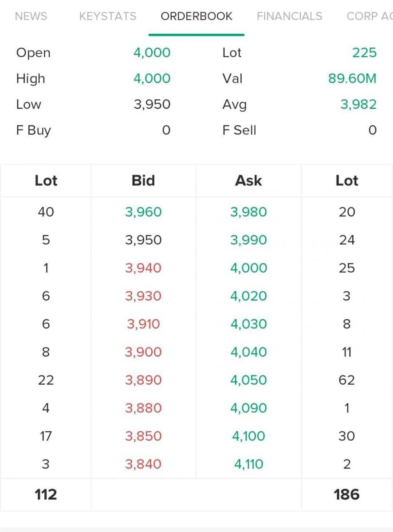Tap the 3,940 bid price
The height and width of the screenshot is (532, 393).
[x=143, y=268]
